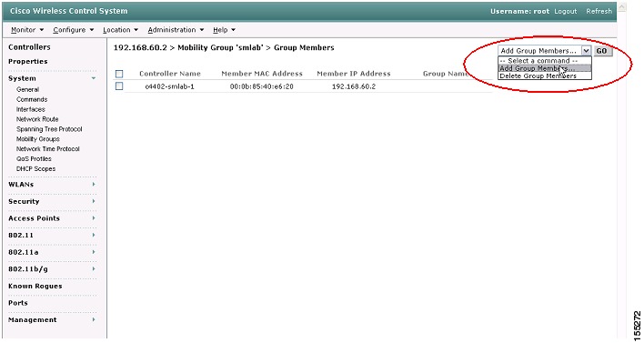This screenshot has height=343, width=644.
Task: Select MAC address 00:0b:85:40:e6:20
Action: pyautogui.click(x=262, y=86)
